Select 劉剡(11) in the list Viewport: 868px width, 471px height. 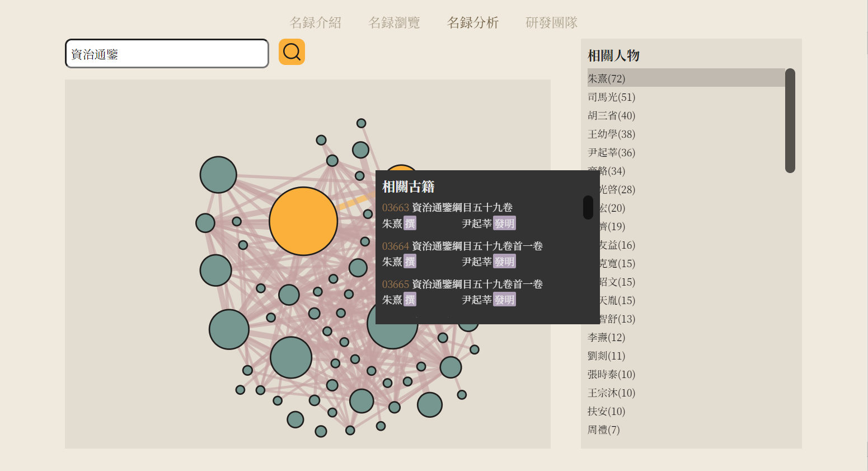(x=686, y=356)
